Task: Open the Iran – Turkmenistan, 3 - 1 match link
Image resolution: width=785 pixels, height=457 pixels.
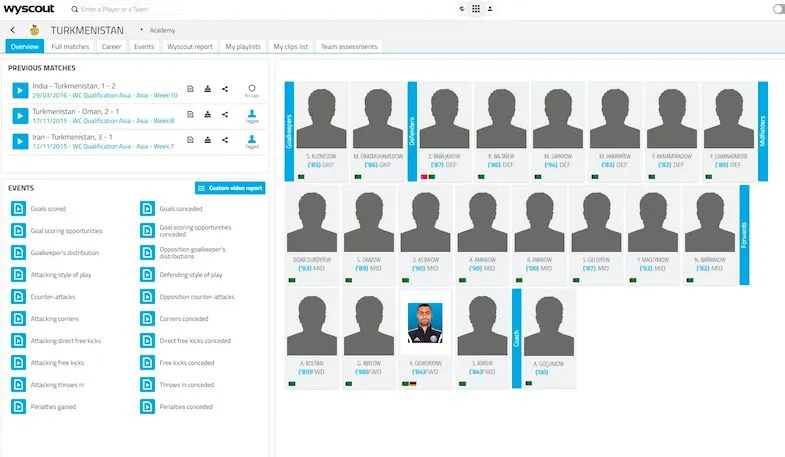Action: (73, 137)
